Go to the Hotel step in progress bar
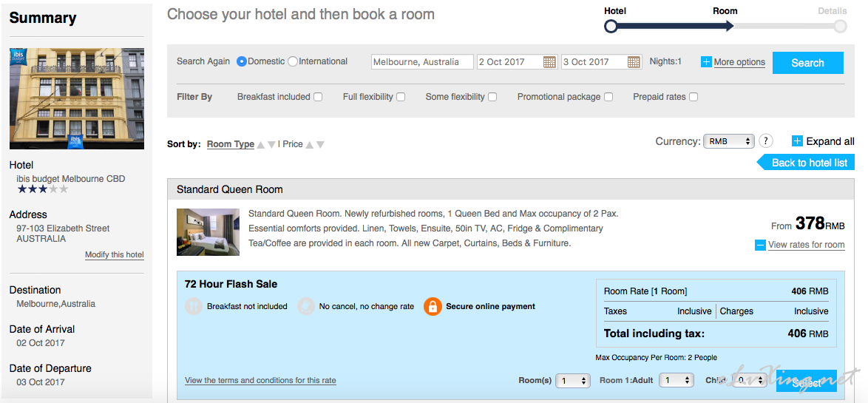The width and height of the screenshot is (868, 403). tap(611, 26)
